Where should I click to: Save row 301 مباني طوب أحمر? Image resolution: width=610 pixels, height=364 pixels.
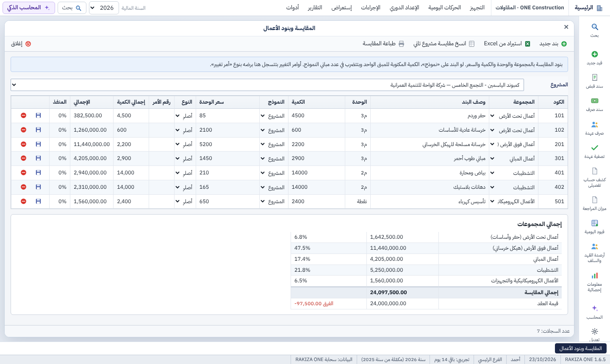pos(38,158)
